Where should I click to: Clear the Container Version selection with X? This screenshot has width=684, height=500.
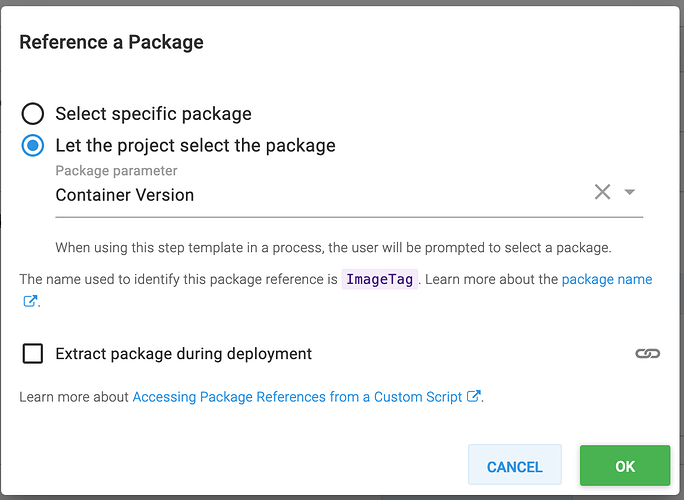[x=602, y=192]
